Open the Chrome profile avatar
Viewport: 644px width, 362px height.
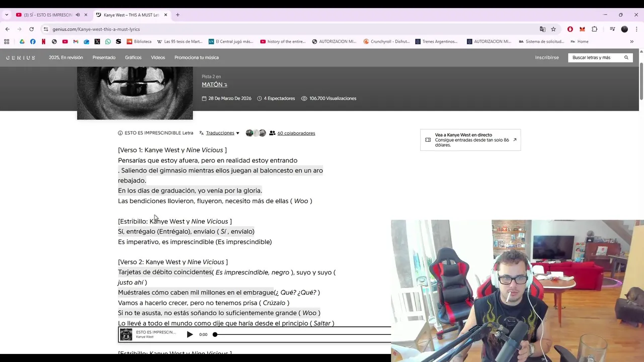(x=624, y=29)
